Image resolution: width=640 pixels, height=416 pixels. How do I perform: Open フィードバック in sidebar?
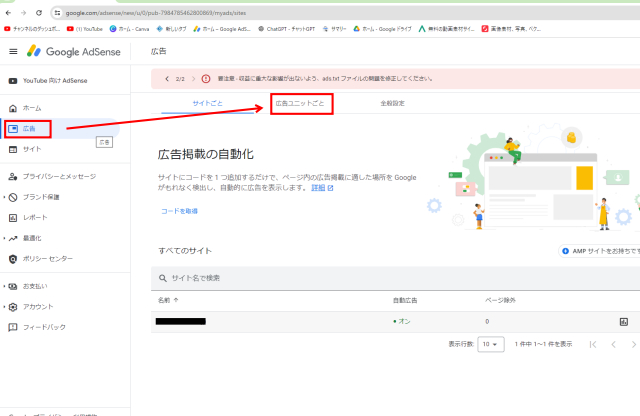click(x=43, y=327)
